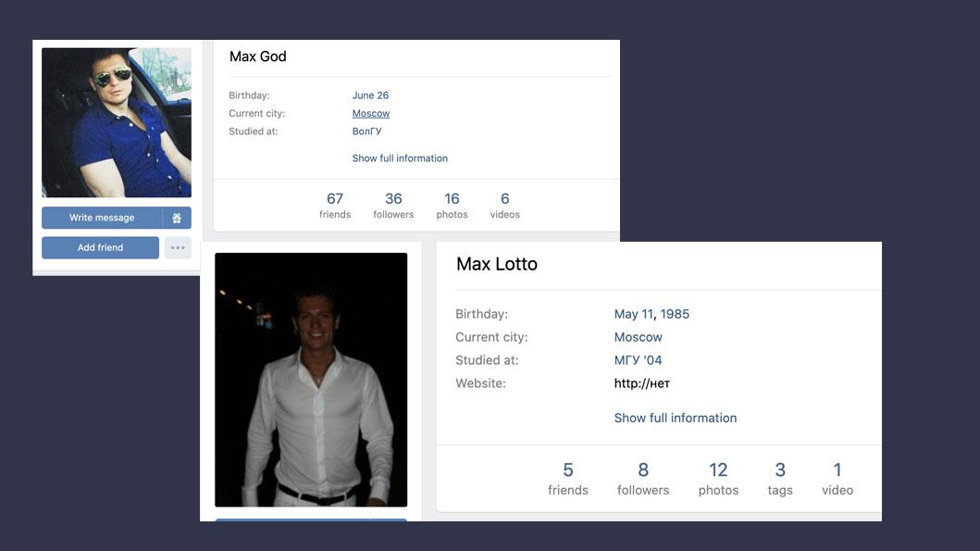Open the three-dots more actions button
This screenshot has height=551, width=980.
pos(178,247)
